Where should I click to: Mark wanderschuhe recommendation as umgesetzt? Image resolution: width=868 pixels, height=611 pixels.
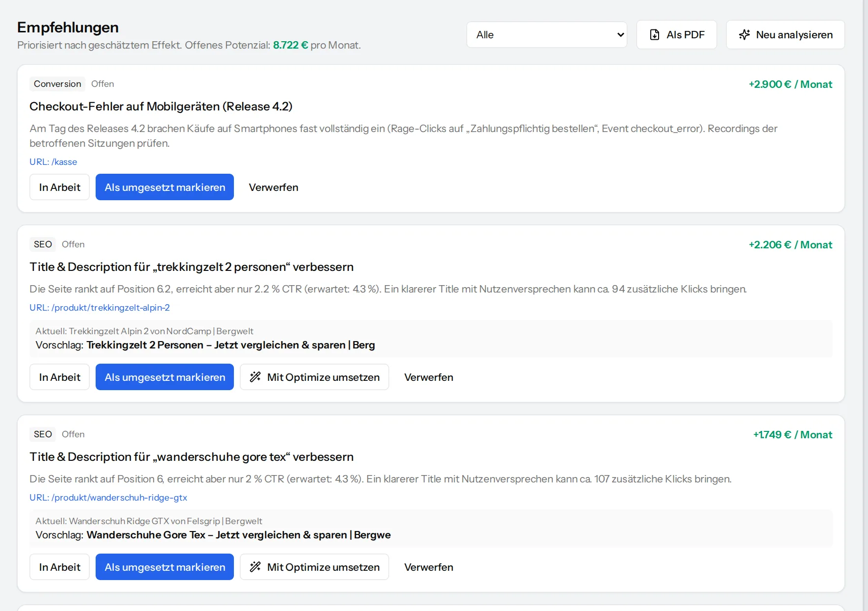(x=165, y=567)
